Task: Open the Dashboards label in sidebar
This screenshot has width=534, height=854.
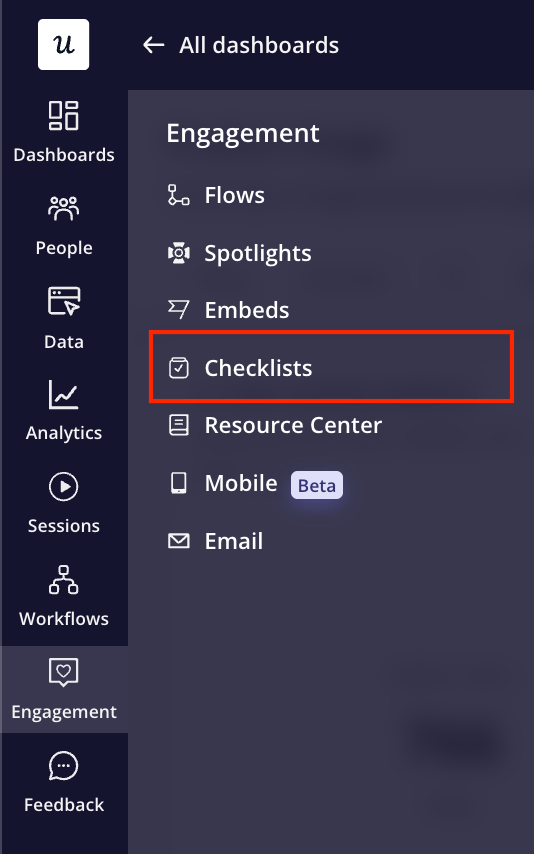Action: [x=64, y=155]
